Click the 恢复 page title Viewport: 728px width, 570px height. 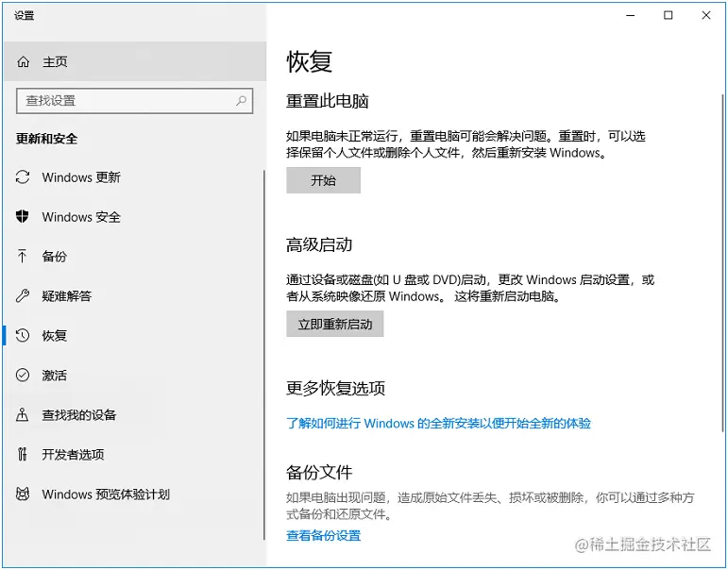pos(309,61)
